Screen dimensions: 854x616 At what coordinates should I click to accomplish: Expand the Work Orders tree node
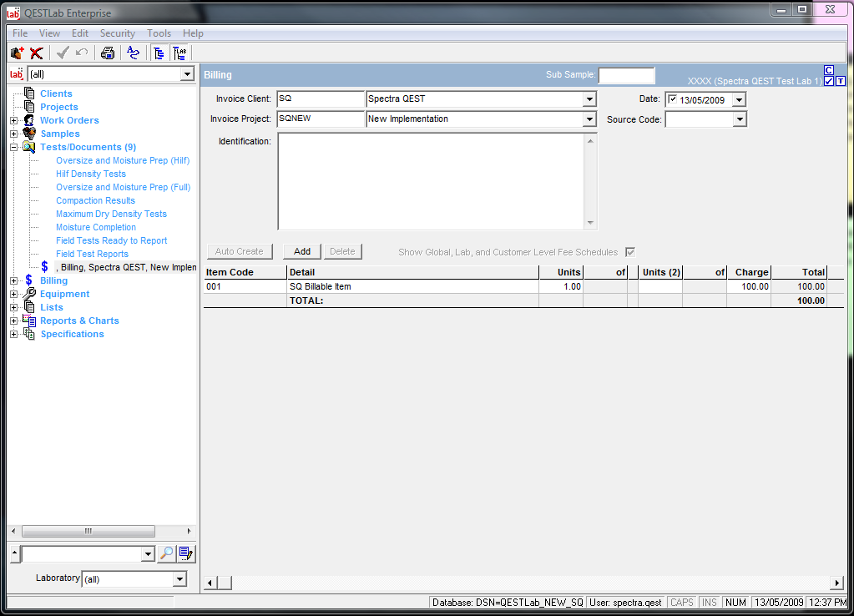[x=13, y=120]
